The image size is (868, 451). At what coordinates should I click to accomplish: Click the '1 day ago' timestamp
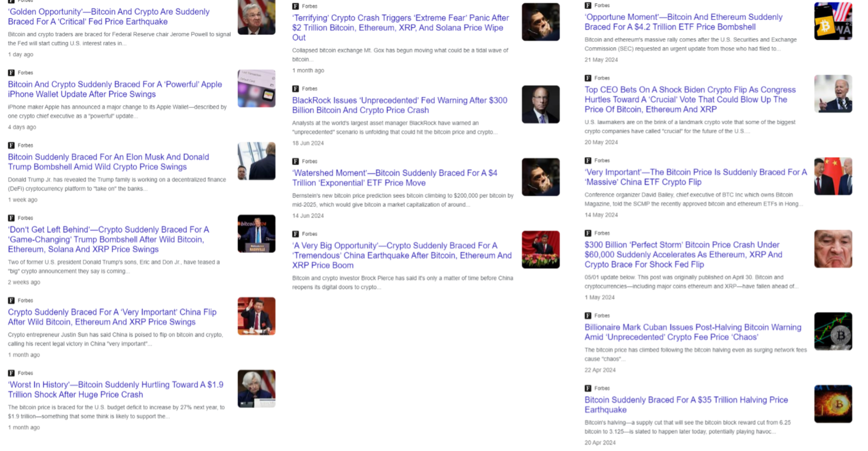(21, 55)
